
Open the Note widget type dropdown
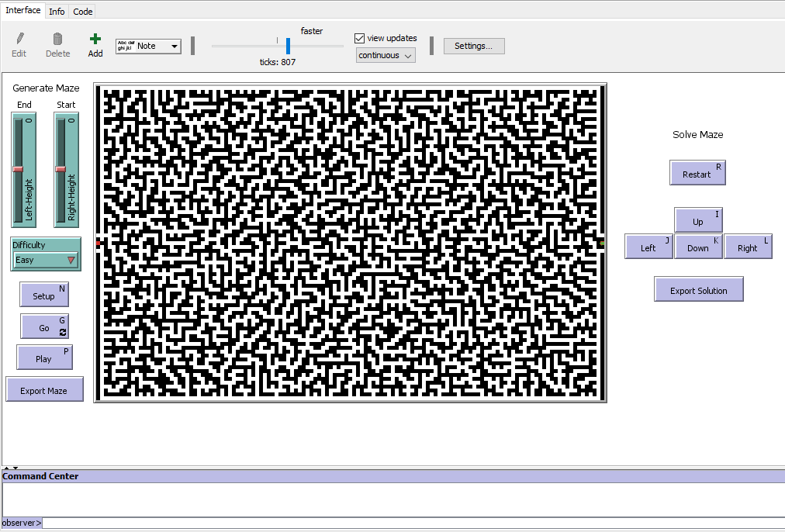tap(148, 47)
